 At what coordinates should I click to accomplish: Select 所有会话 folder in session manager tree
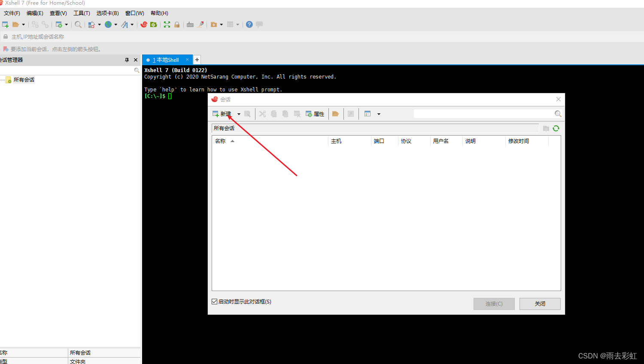[x=24, y=80]
